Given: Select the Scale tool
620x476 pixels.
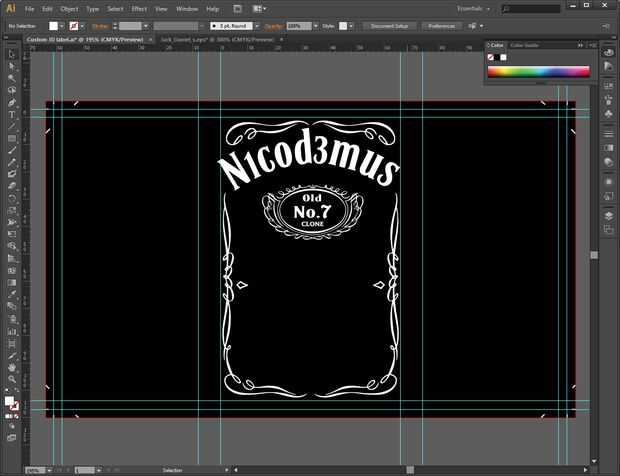Looking at the screenshot, I should click(12, 210).
